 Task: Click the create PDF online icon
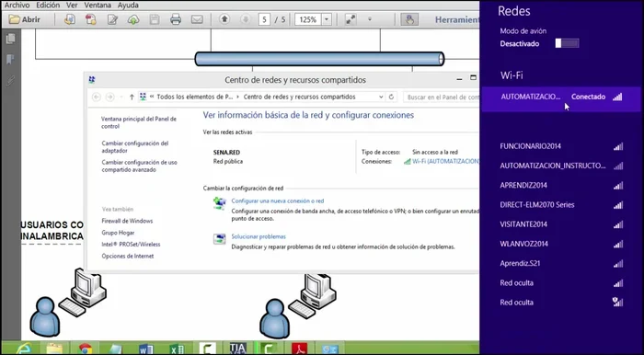[x=70, y=19]
